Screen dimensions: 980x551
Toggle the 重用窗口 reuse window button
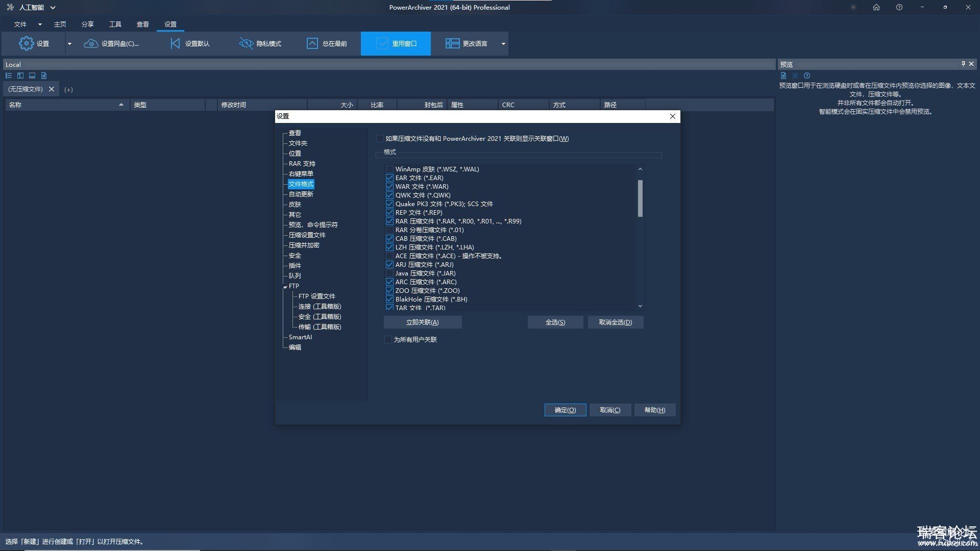click(396, 43)
